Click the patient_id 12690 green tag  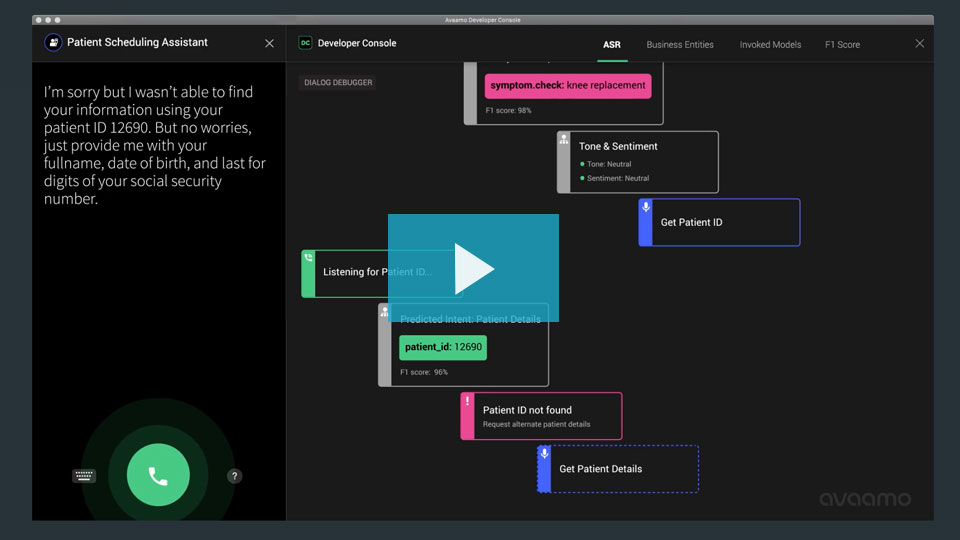443,347
